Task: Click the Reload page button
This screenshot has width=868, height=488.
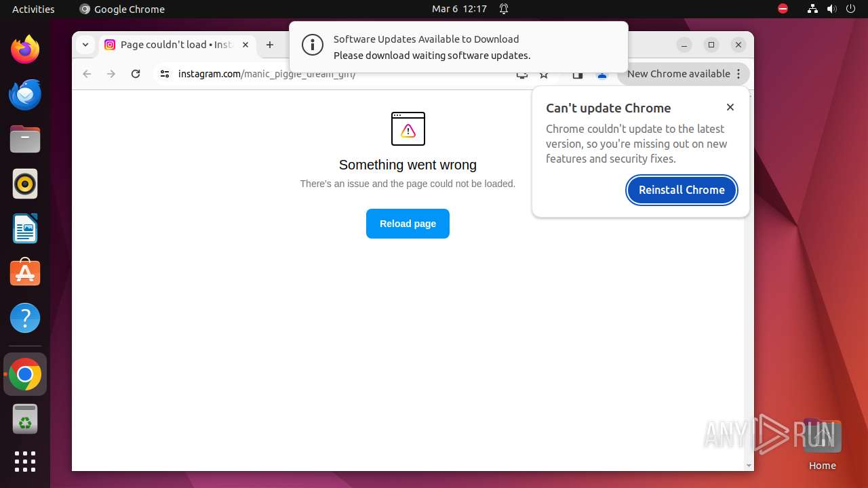Action: 408,224
